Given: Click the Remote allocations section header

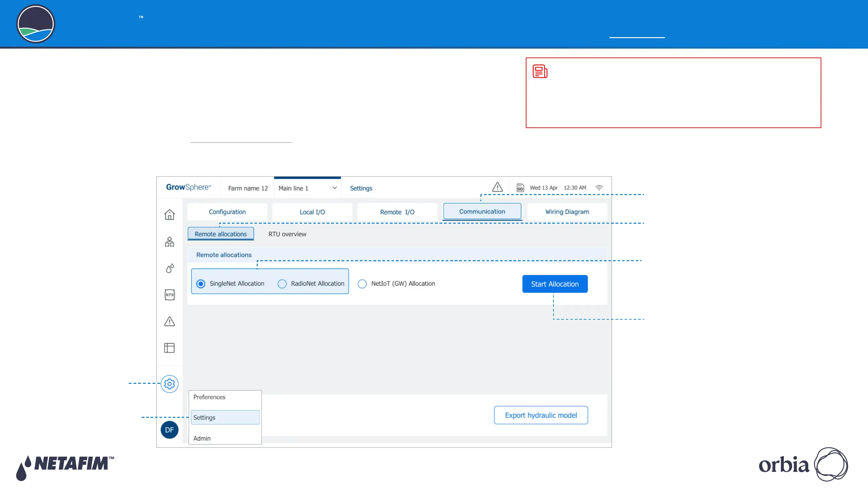Looking at the screenshot, I should pyautogui.click(x=397, y=255).
